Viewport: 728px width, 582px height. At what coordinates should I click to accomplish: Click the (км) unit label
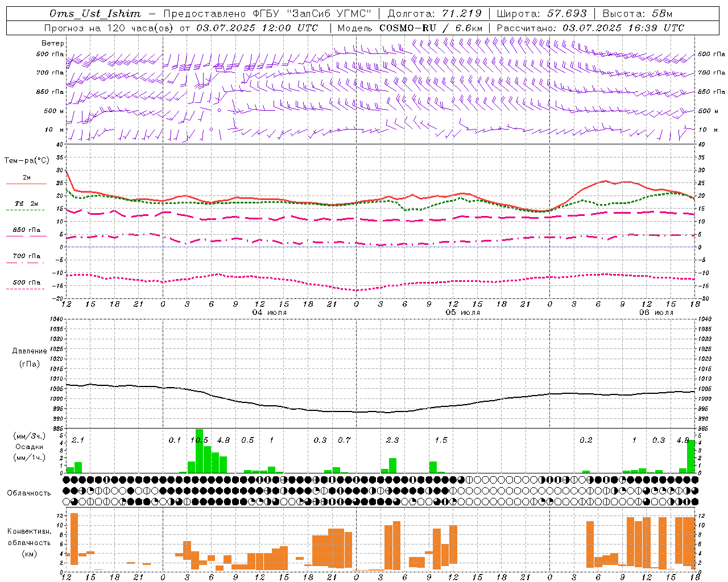coord(30,554)
